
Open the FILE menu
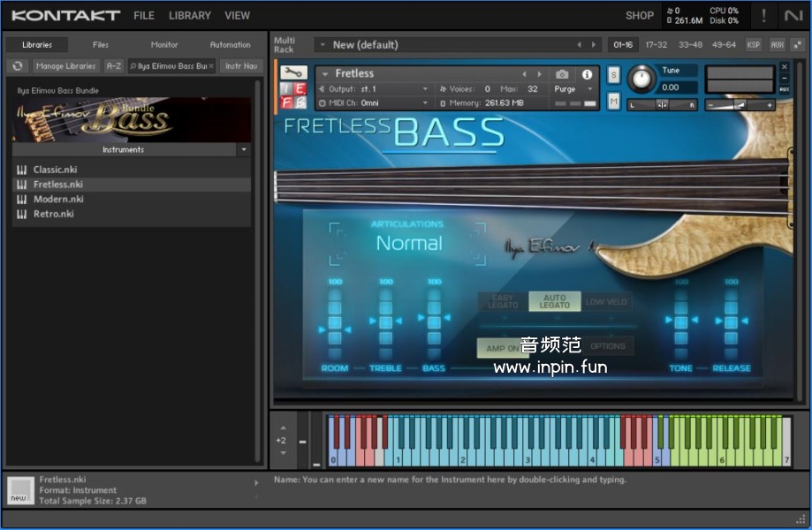[x=143, y=15]
